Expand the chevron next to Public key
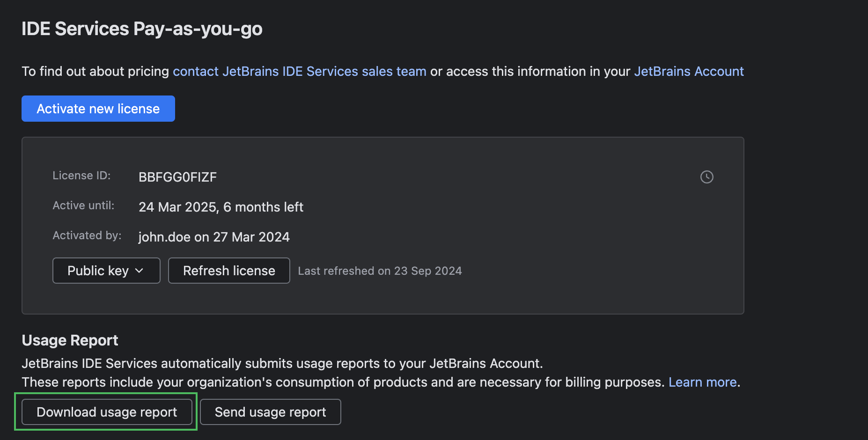Image resolution: width=868 pixels, height=440 pixels. coord(140,271)
